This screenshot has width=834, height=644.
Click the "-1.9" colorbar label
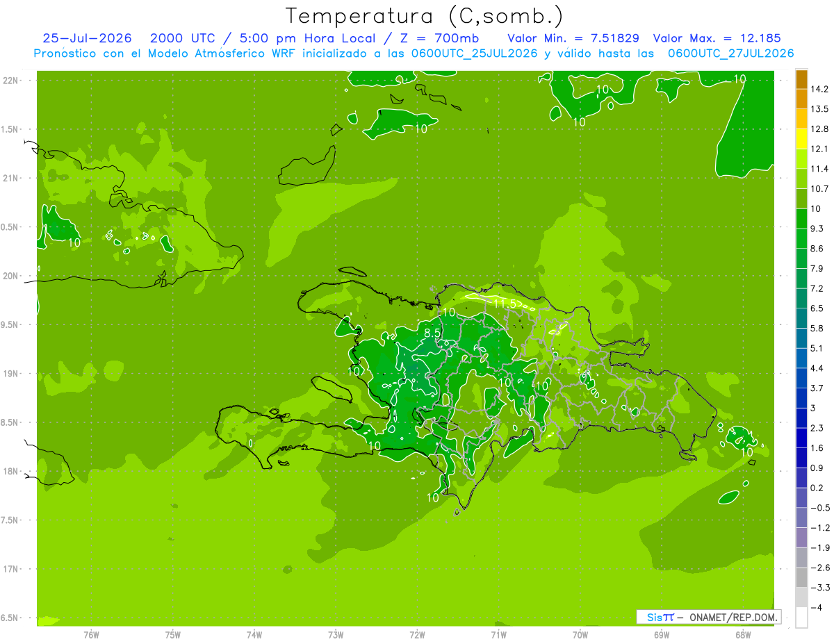[819, 547]
